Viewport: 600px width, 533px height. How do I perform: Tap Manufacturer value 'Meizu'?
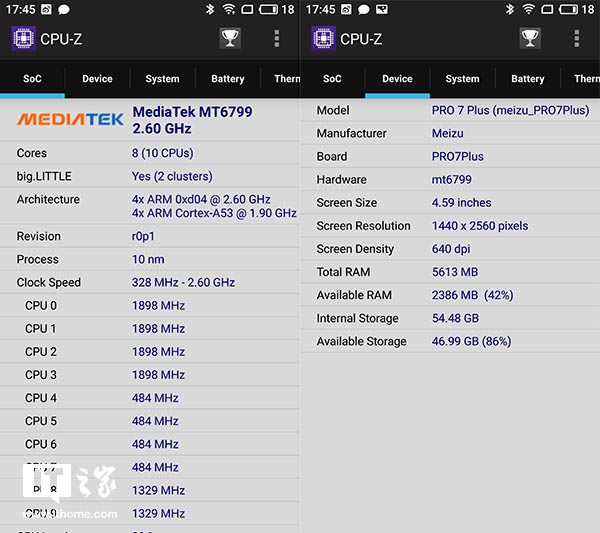click(x=447, y=133)
